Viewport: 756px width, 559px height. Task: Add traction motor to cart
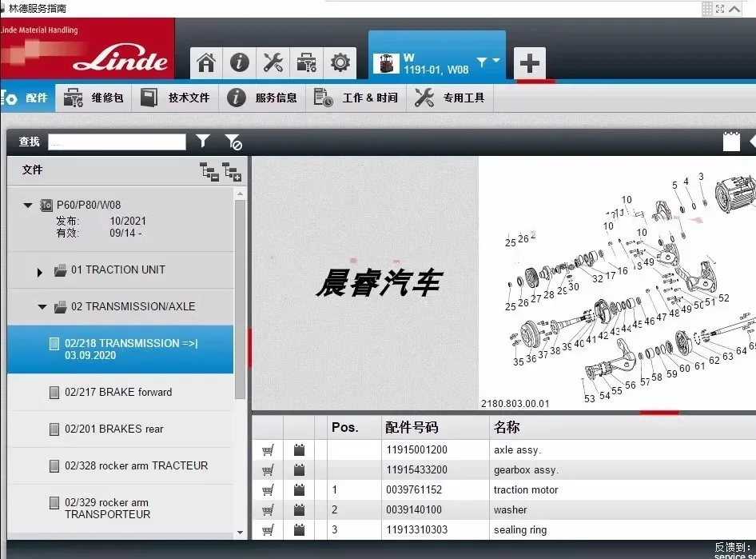268,490
